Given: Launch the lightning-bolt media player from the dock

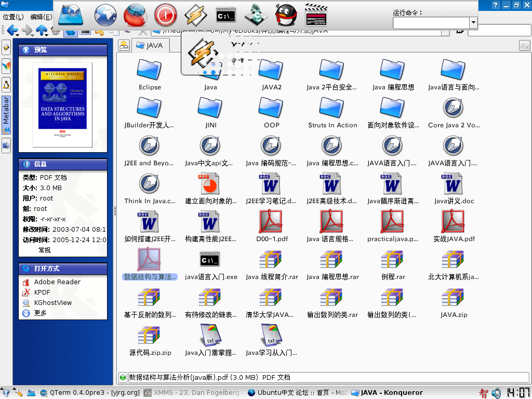Looking at the screenshot, I should pos(196,15).
